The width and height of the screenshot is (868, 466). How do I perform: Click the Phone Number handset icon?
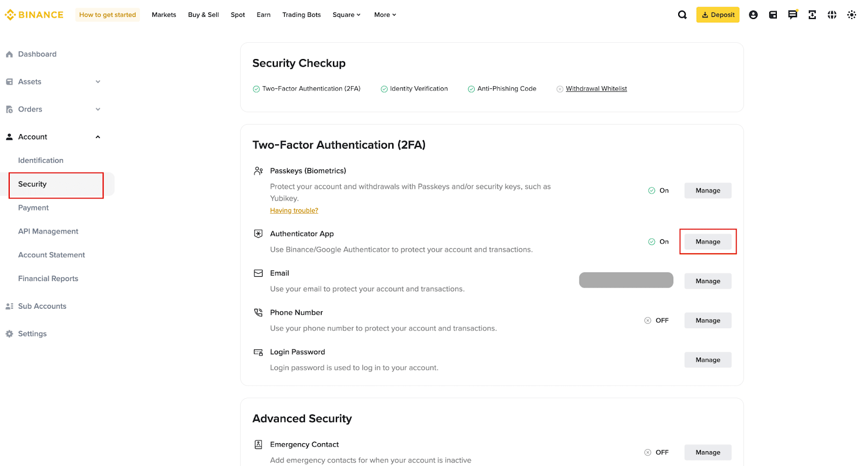coord(258,312)
